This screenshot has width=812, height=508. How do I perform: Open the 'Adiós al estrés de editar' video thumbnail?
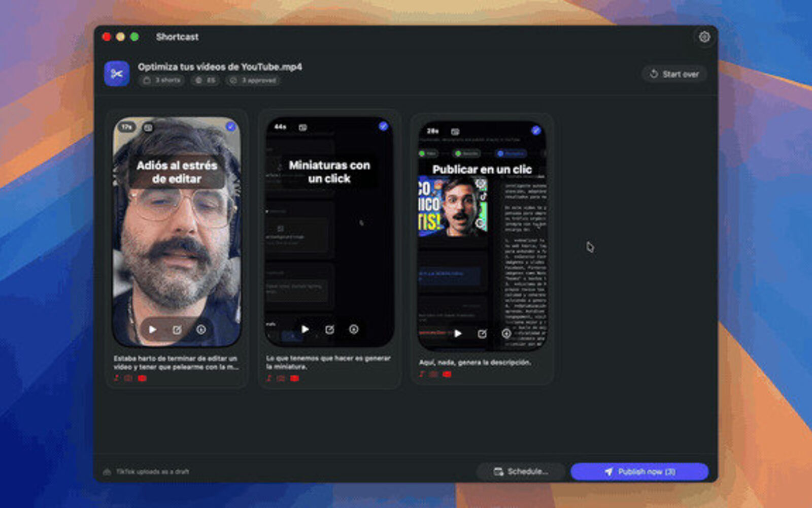[177, 231]
